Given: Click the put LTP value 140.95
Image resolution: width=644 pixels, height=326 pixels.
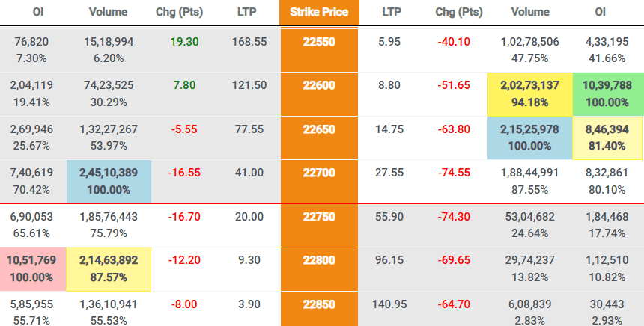Looking at the screenshot, I should coord(389,304).
